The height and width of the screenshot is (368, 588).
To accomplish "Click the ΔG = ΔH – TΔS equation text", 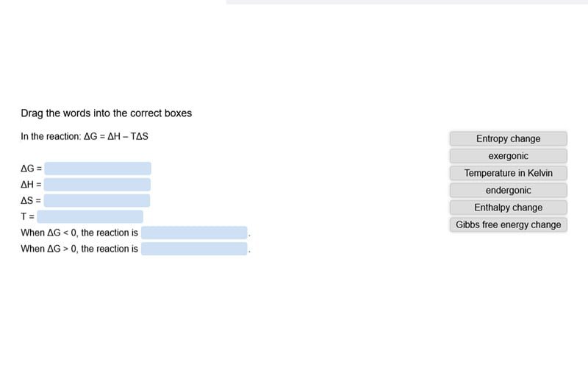I will click(116, 137).
